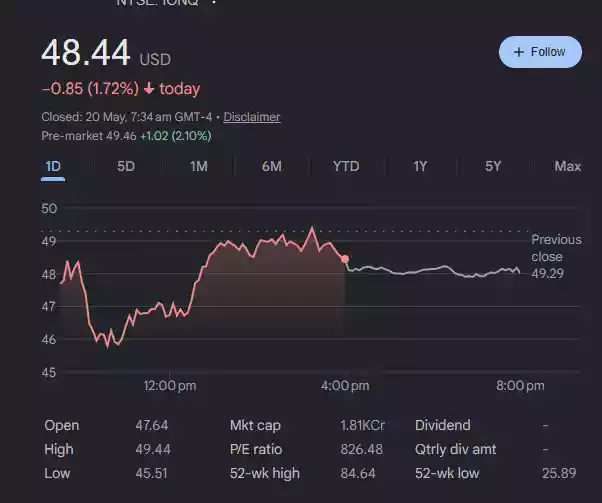The width and height of the screenshot is (602, 503).
Task: Select the YTD chart range
Action: [x=346, y=167]
